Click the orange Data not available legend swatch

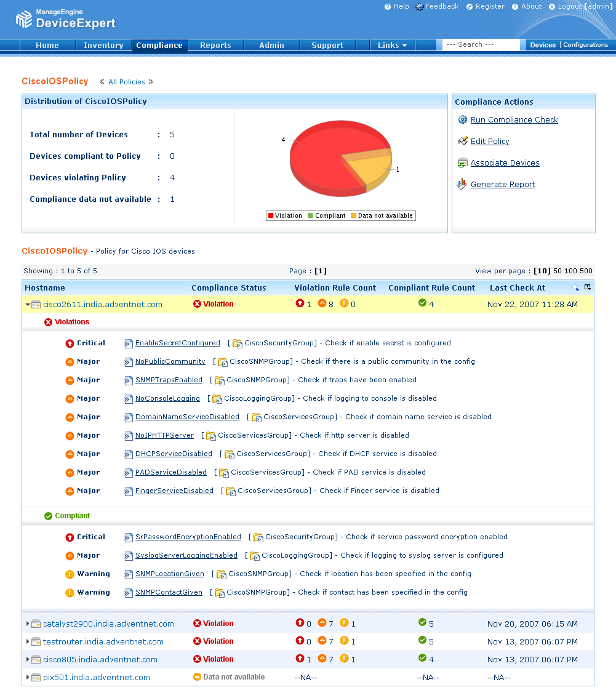(x=353, y=215)
